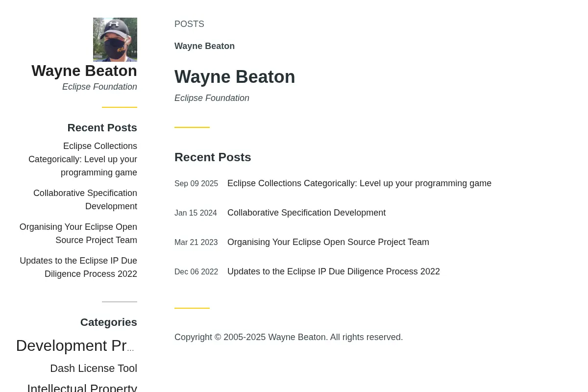This screenshot has width=588, height=392.
Task: Click the copyright notice text
Action: pyautogui.click(x=289, y=337)
